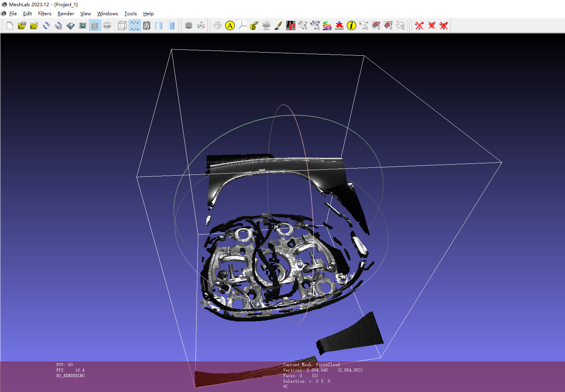
Task: Toggle the Bounding Box render mode
Action: pos(122,25)
